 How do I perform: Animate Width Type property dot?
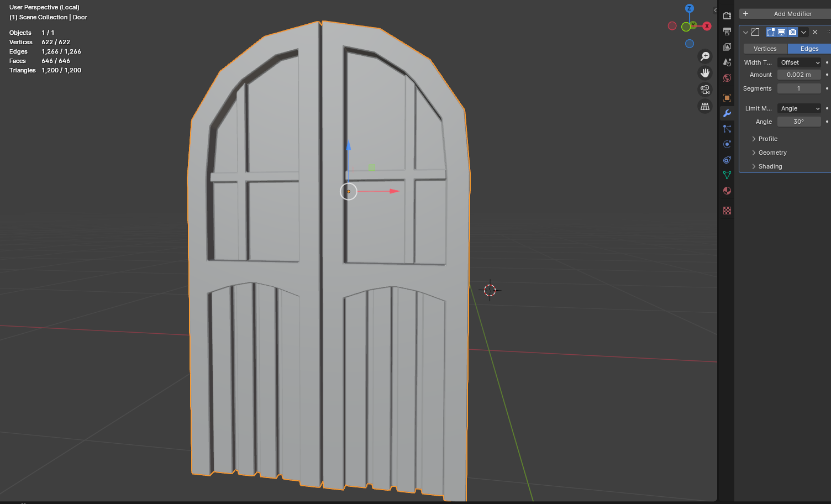click(x=827, y=62)
